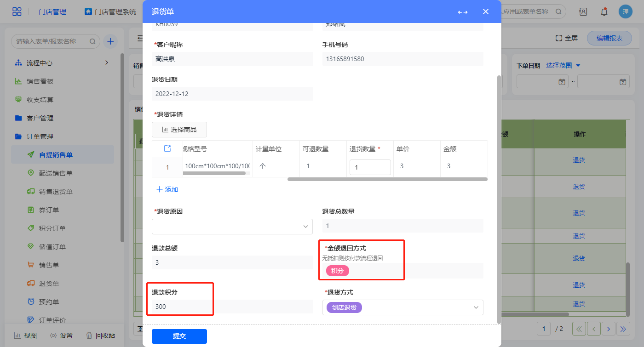The width and height of the screenshot is (644, 347).
Task: Open the 退货原因 dropdown
Action: click(232, 226)
